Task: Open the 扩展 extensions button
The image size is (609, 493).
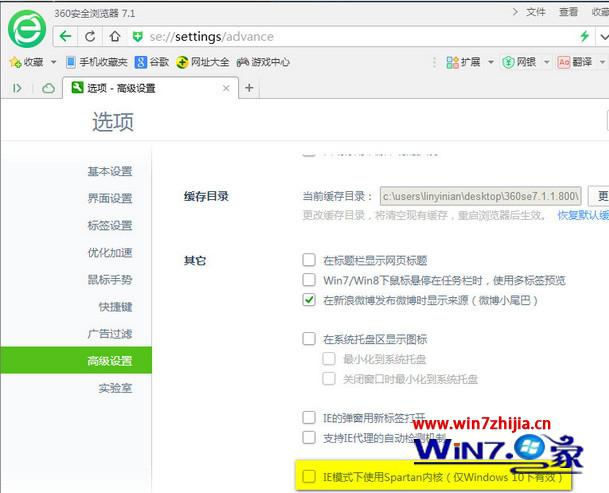Action: click(463, 62)
